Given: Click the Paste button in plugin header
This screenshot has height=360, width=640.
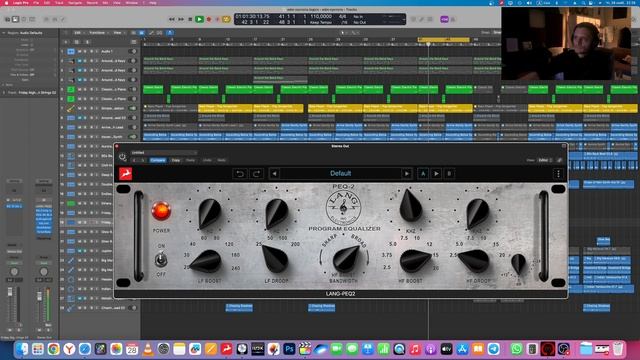Looking at the screenshot, I should tap(191, 160).
